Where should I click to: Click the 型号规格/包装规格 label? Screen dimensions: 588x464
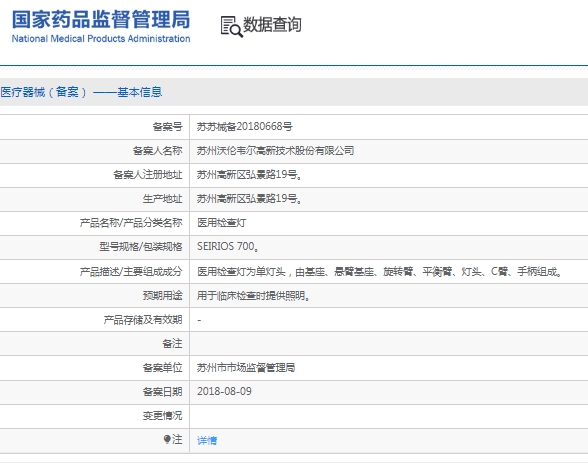click(141, 247)
